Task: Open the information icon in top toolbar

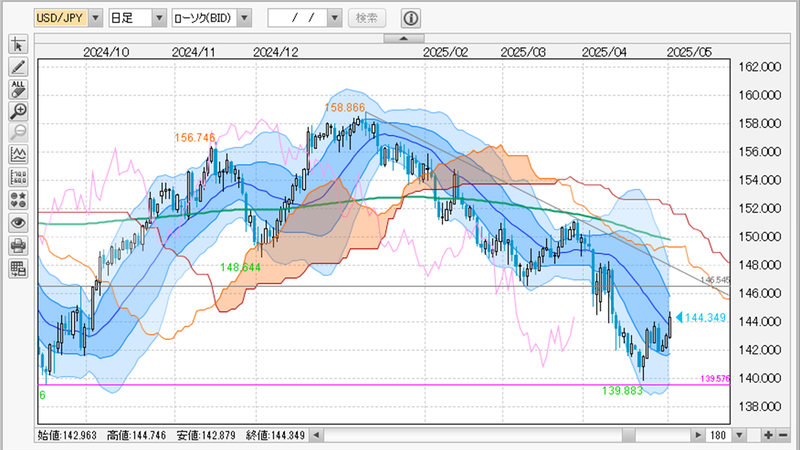Action: [411, 18]
